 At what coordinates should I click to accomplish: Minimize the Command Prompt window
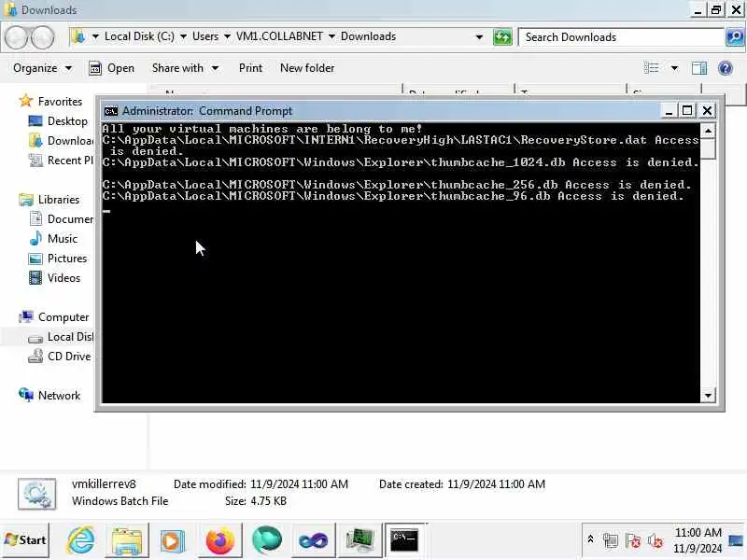[669, 110]
